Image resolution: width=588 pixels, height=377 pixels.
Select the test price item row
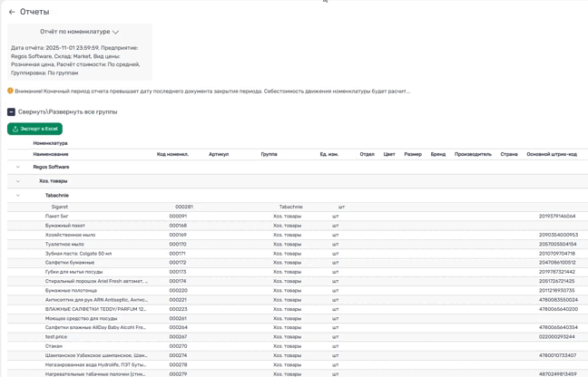(56, 336)
